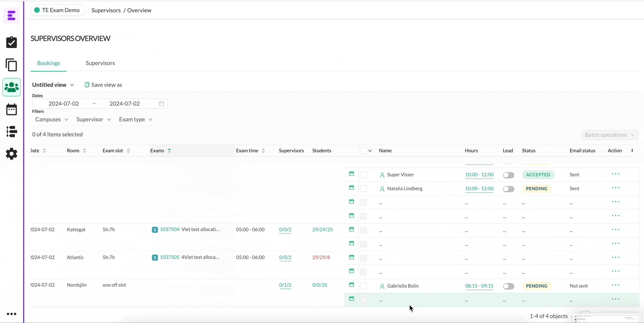Image resolution: width=644 pixels, height=323 pixels.
Task: Toggle Lead switch for Super Visser
Action: tap(508, 175)
